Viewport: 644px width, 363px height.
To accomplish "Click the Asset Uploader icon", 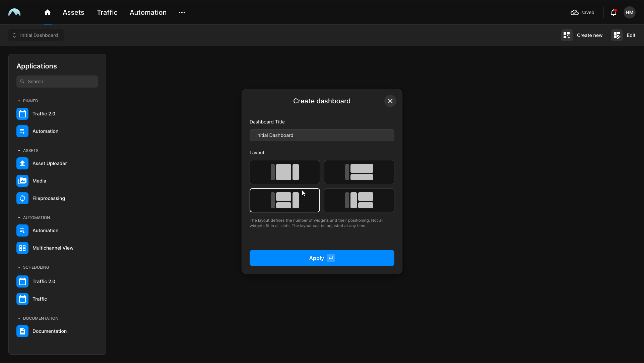I will (22, 163).
